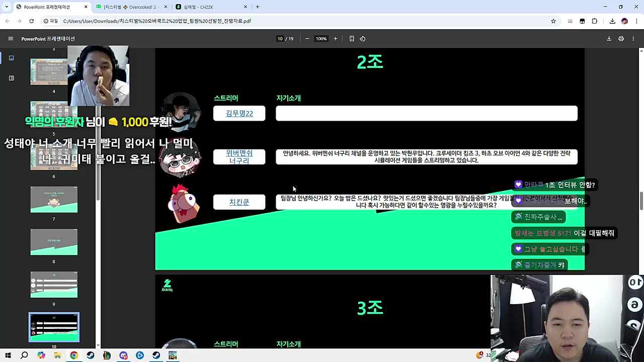The height and width of the screenshot is (362, 644).
Task: Switch sidebar to document outline view
Action: [11, 78]
